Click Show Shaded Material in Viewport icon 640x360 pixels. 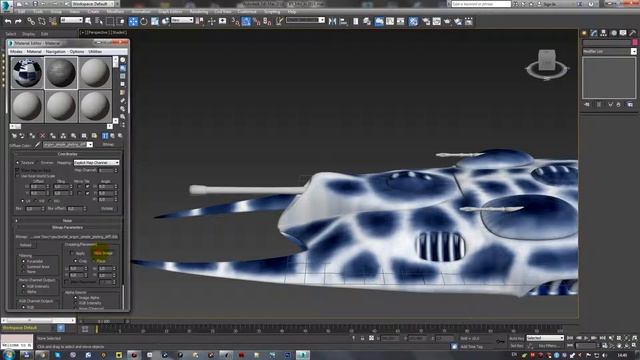pyautogui.click(x=105, y=136)
